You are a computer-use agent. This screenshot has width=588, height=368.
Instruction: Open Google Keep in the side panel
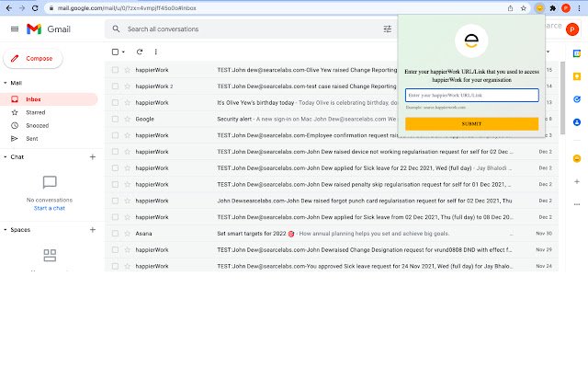pyautogui.click(x=577, y=76)
